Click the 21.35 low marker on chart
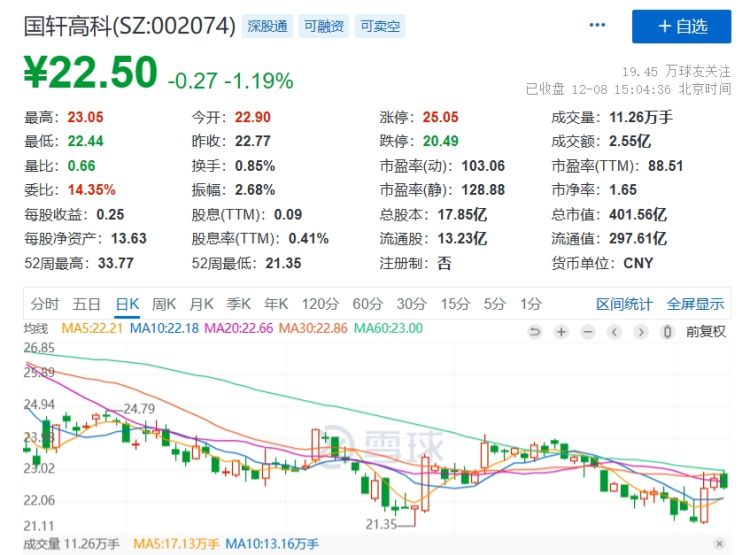The height and width of the screenshot is (555, 750). [x=381, y=524]
